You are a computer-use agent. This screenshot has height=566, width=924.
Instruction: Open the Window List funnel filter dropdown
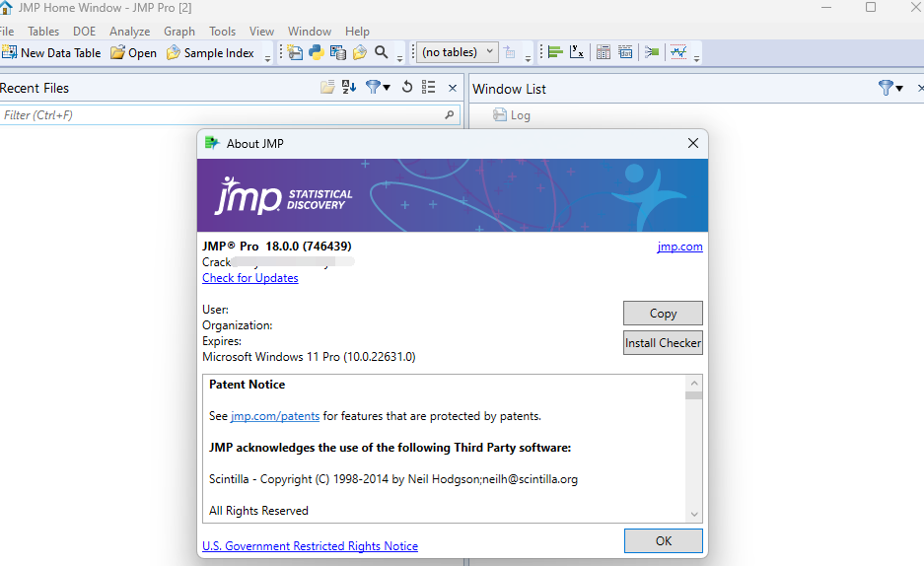point(890,88)
